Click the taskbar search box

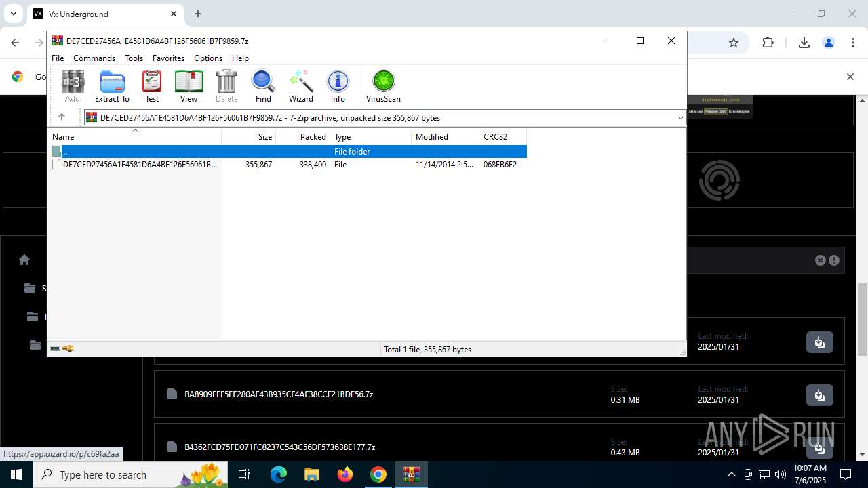coord(130,474)
